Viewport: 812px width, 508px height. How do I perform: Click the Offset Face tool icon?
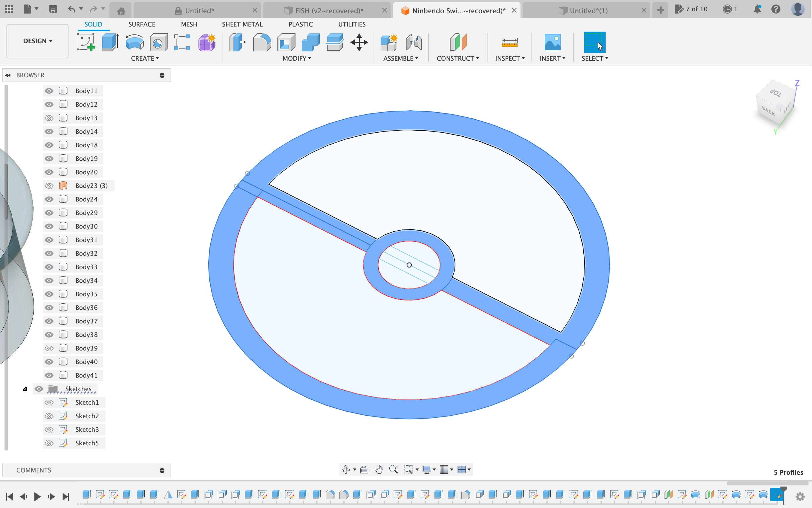[335, 42]
